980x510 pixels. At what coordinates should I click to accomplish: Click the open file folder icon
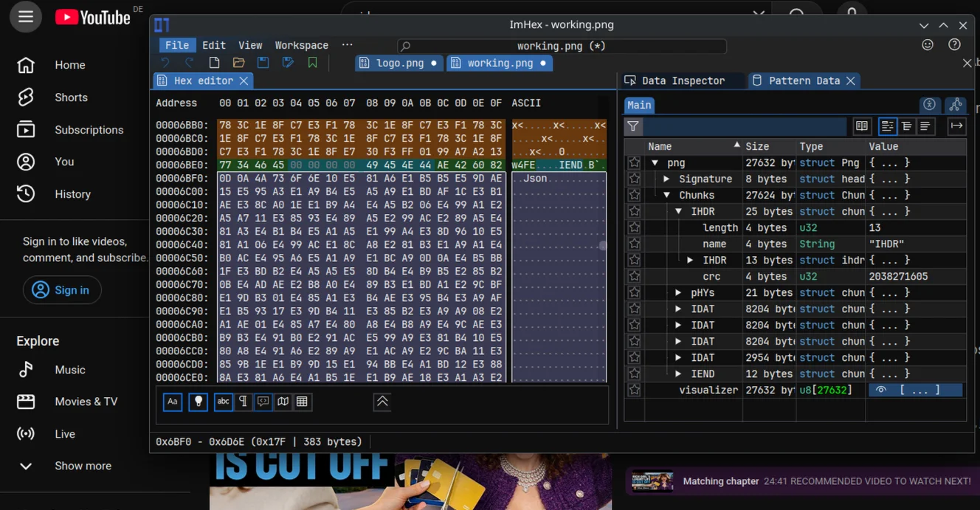pos(238,63)
